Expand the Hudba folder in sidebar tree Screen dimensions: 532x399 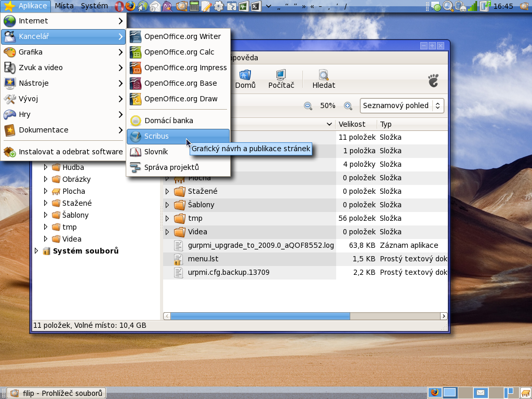tap(46, 167)
